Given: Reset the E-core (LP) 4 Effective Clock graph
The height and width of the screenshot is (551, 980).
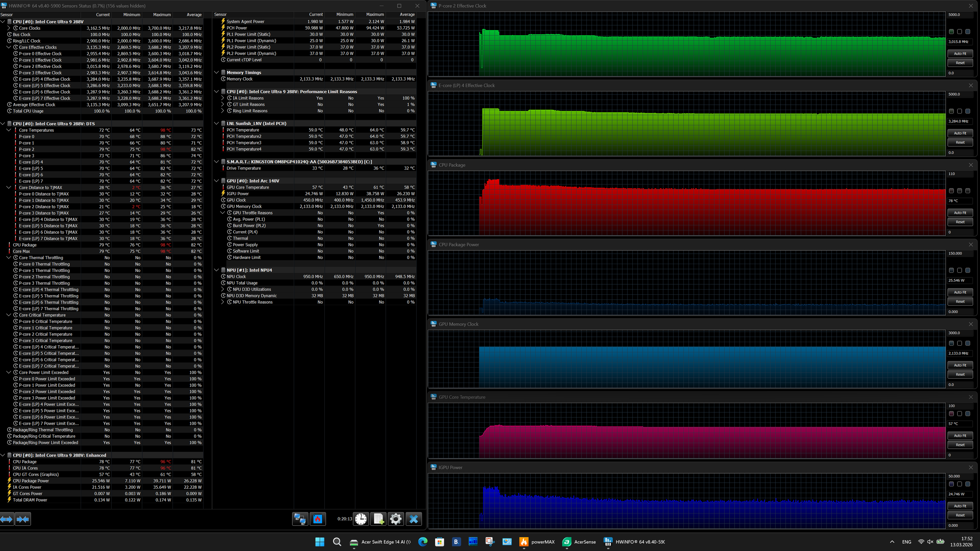Looking at the screenshot, I should [960, 142].
